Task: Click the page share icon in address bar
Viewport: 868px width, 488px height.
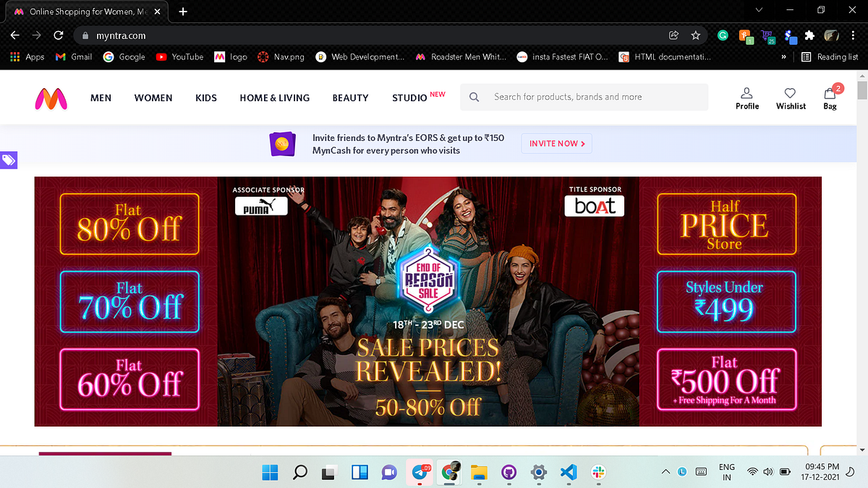Action: (673, 35)
